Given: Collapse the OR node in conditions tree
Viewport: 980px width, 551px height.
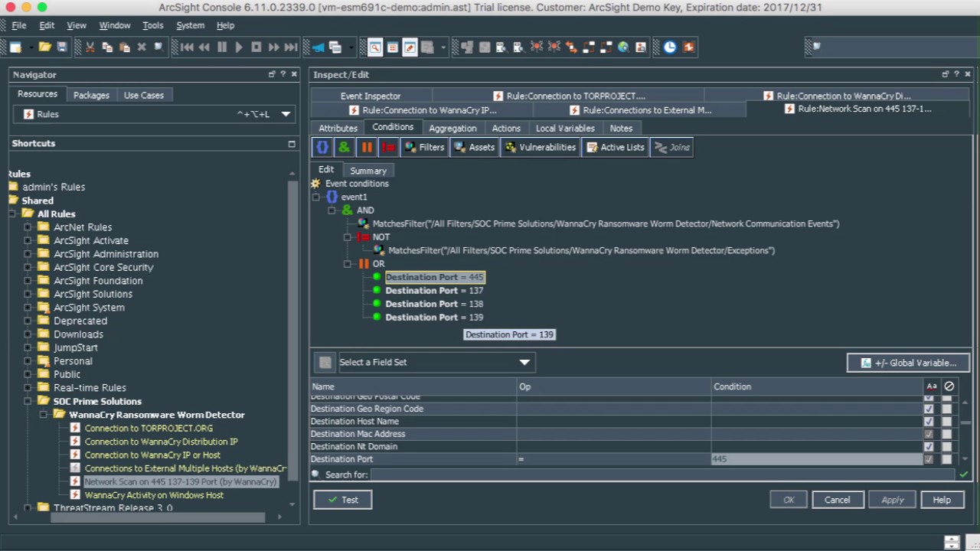Looking at the screenshot, I should point(348,264).
